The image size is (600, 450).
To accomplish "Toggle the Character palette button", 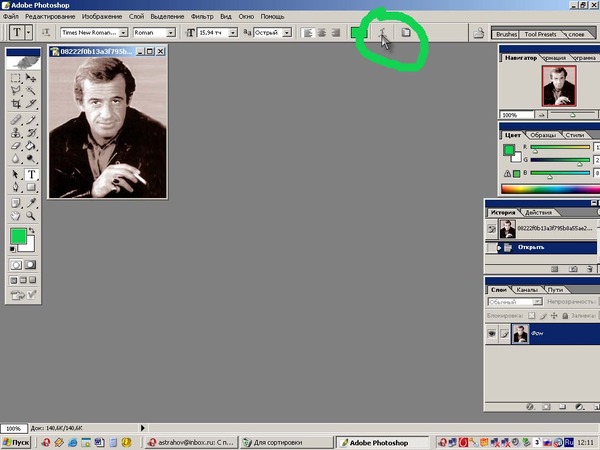I will point(406,33).
